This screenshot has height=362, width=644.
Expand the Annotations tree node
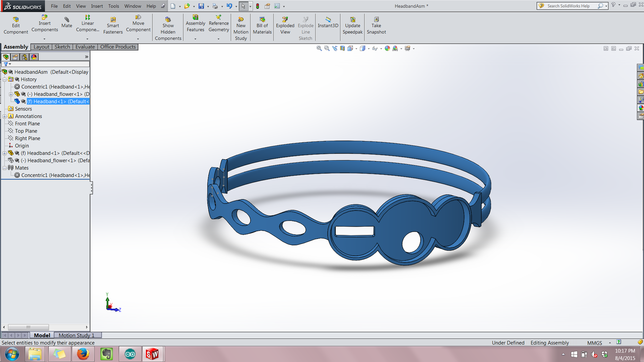point(5,116)
